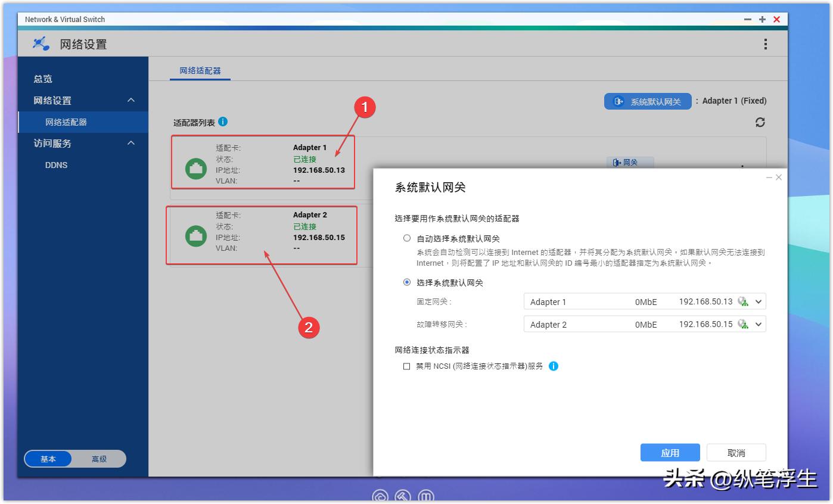
Task: Click the info icon beside 适配器列表
Action: coord(222,121)
